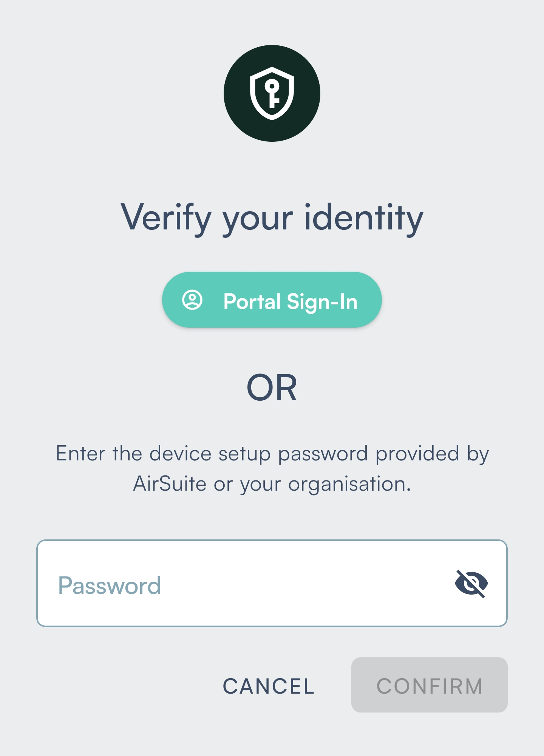Click the word "AirSuite" in the description

point(170,483)
